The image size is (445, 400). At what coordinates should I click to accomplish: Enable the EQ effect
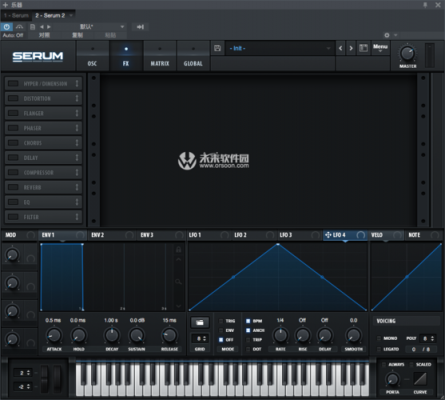(13, 202)
